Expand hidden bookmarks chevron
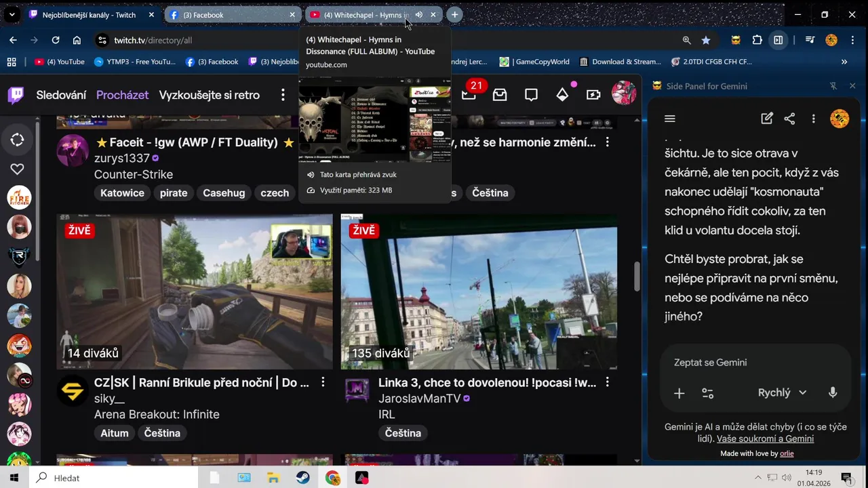Image resolution: width=868 pixels, height=488 pixels. 844,62
